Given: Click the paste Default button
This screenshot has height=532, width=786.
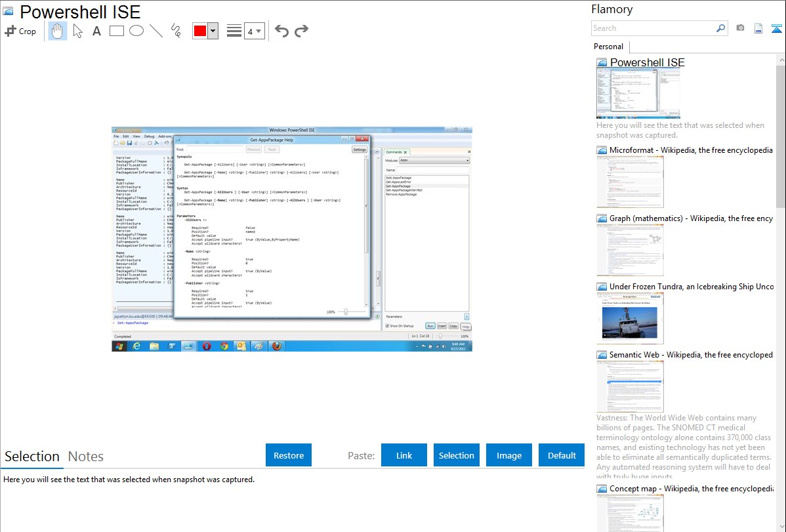Looking at the screenshot, I should point(562,455).
